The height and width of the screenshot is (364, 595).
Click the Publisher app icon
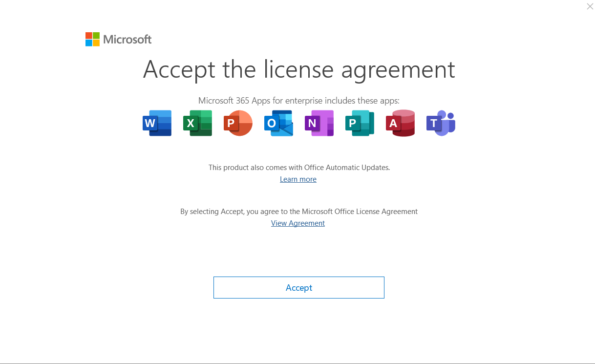point(360,123)
